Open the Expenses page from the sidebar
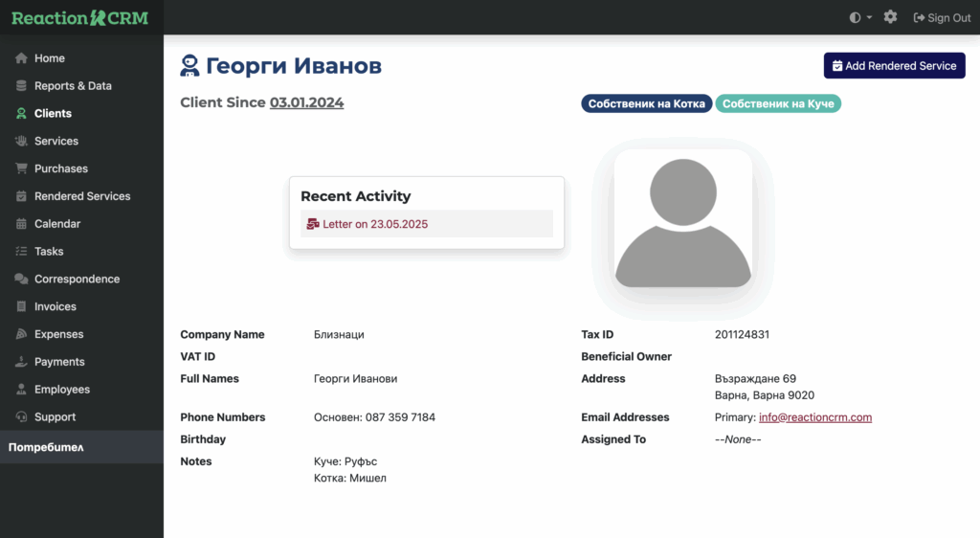 click(x=58, y=335)
